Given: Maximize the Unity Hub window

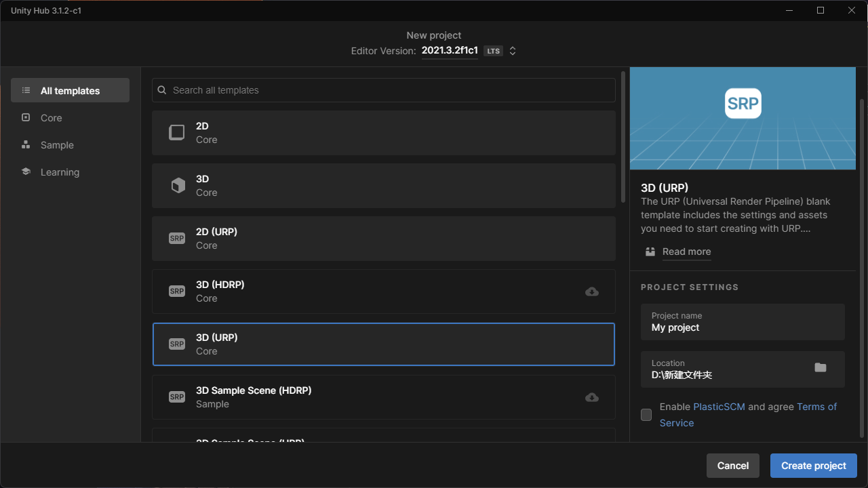Looking at the screenshot, I should tap(821, 10).
